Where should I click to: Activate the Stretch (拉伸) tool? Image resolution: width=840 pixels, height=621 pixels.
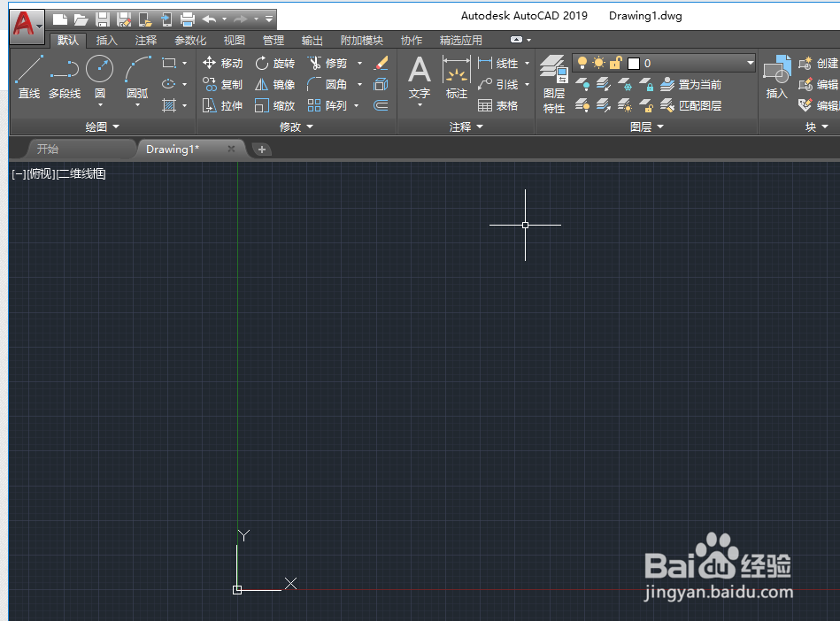point(222,105)
